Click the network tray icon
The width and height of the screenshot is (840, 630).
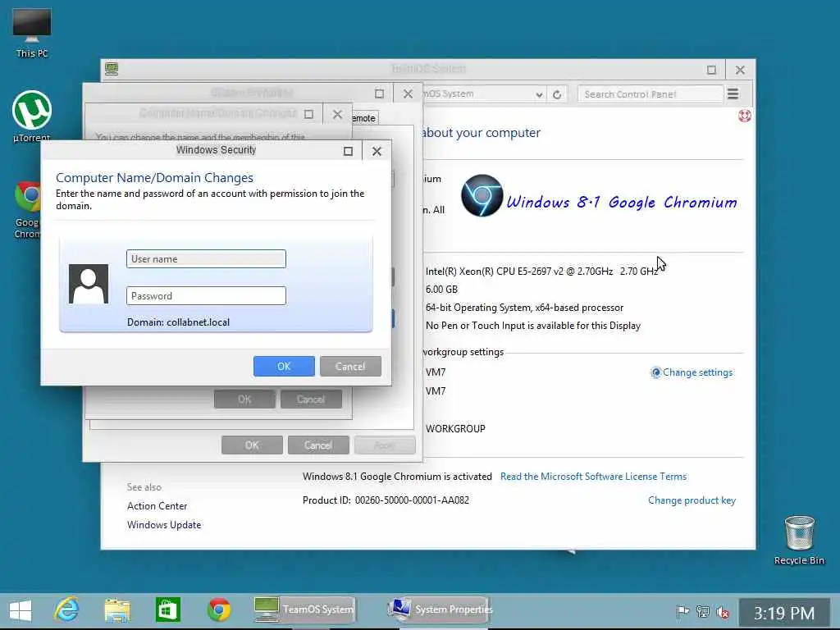point(702,611)
